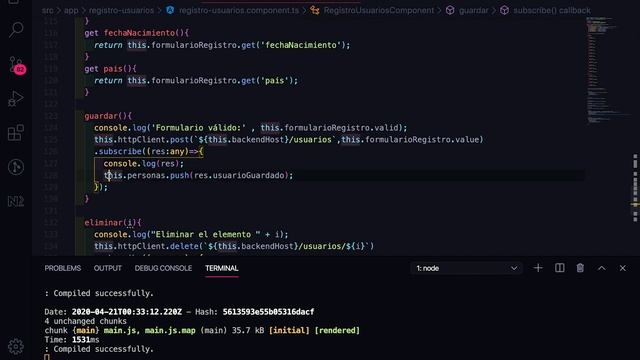Click 'Eliminar el elemento' string
Viewport: 640px width, 360px height.
pyautogui.click(x=206, y=234)
